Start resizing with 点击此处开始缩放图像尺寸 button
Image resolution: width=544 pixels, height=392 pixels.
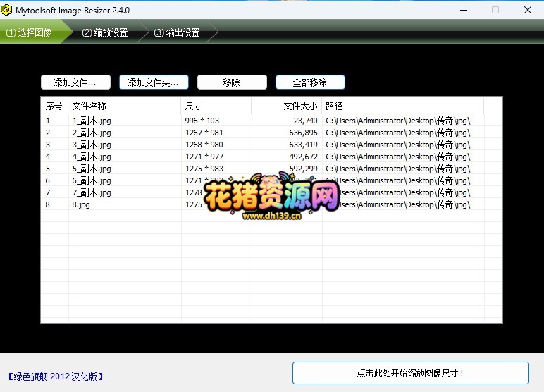[x=411, y=373]
